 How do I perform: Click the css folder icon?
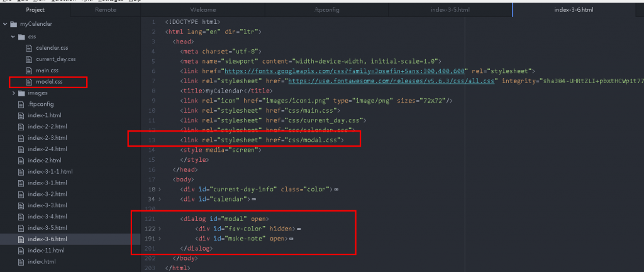click(21, 37)
